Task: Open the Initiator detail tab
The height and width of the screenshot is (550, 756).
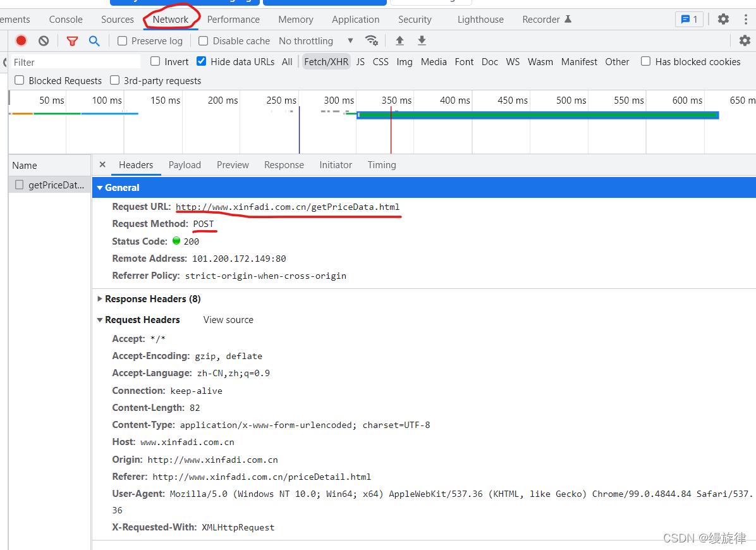Action: click(x=336, y=165)
